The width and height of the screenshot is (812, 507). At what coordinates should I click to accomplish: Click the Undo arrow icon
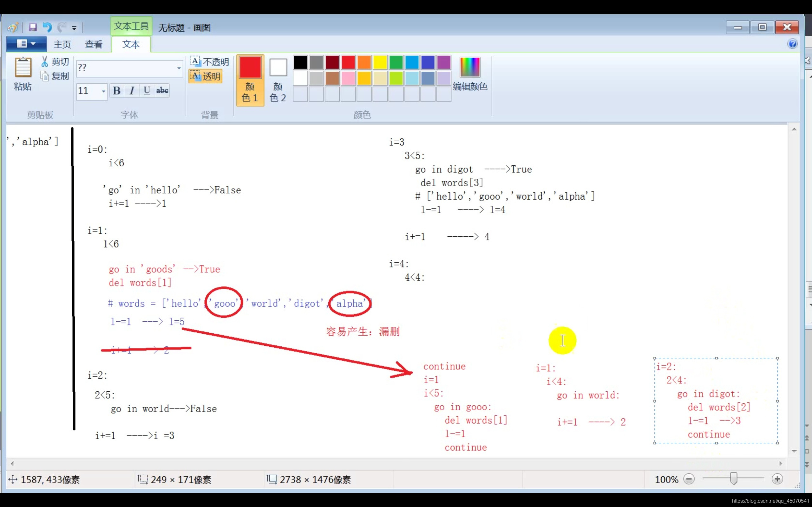click(47, 27)
